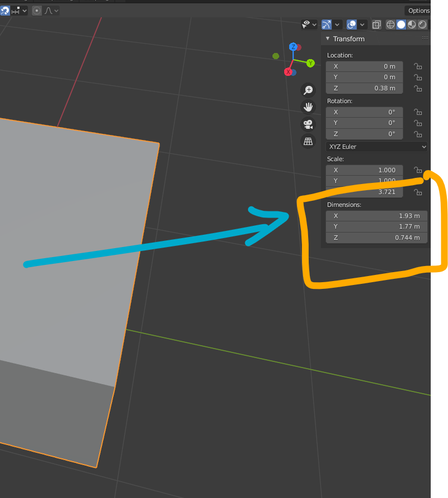Lock Scale Z
The image size is (448, 498).
tap(418, 192)
